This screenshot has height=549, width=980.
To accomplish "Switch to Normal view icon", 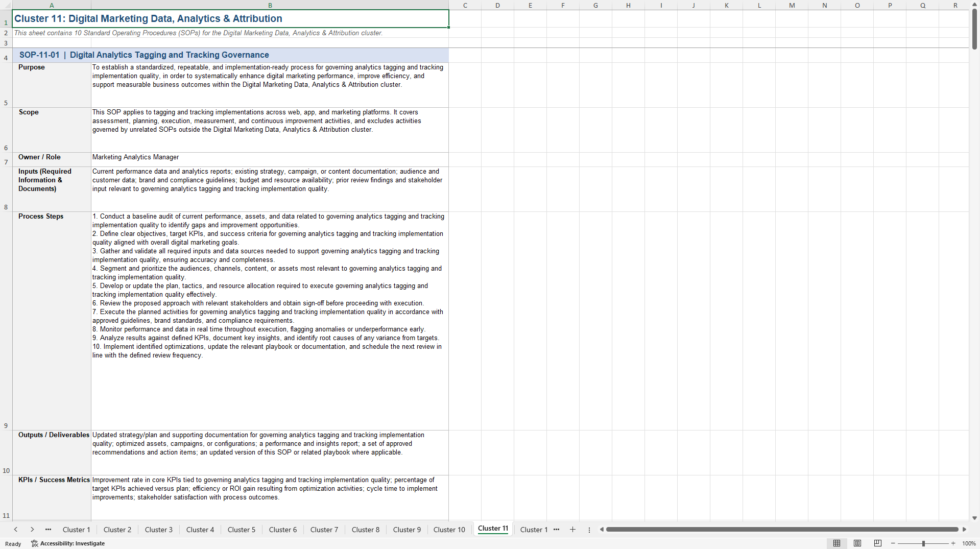I will tap(836, 543).
